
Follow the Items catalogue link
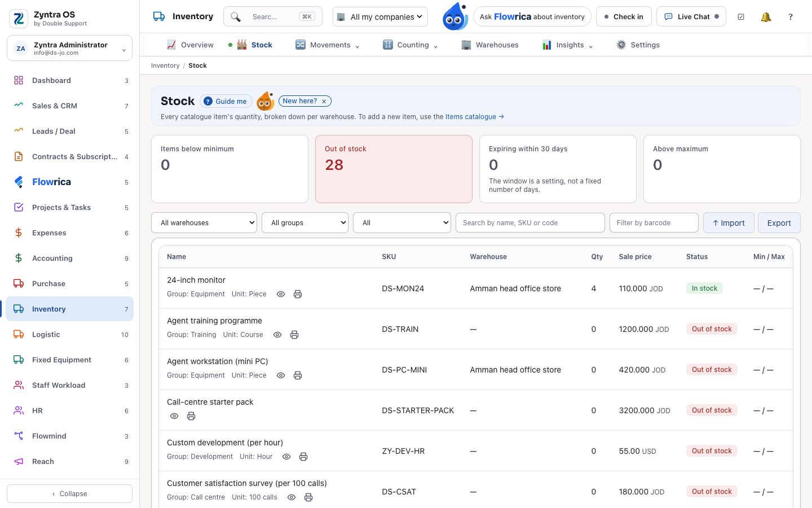tap(474, 117)
